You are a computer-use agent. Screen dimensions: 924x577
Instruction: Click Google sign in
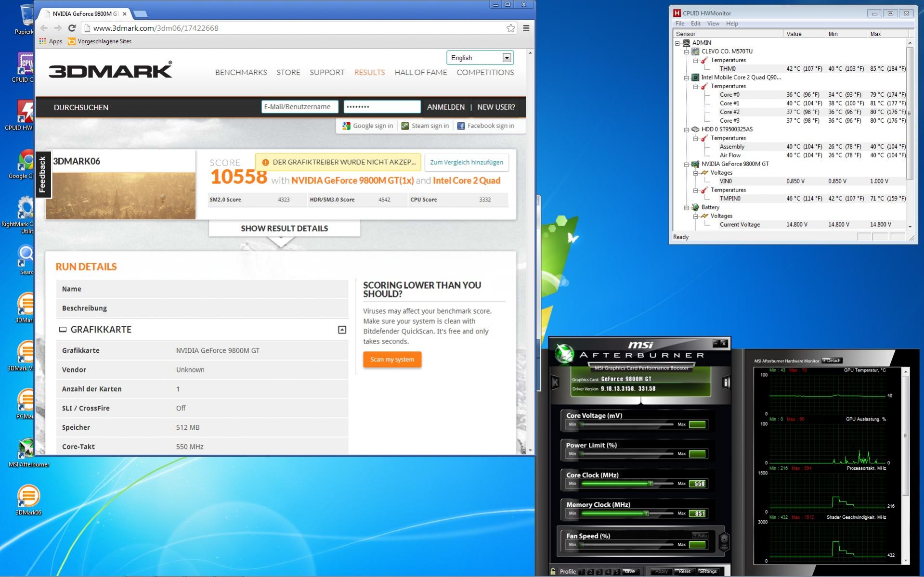pos(368,126)
